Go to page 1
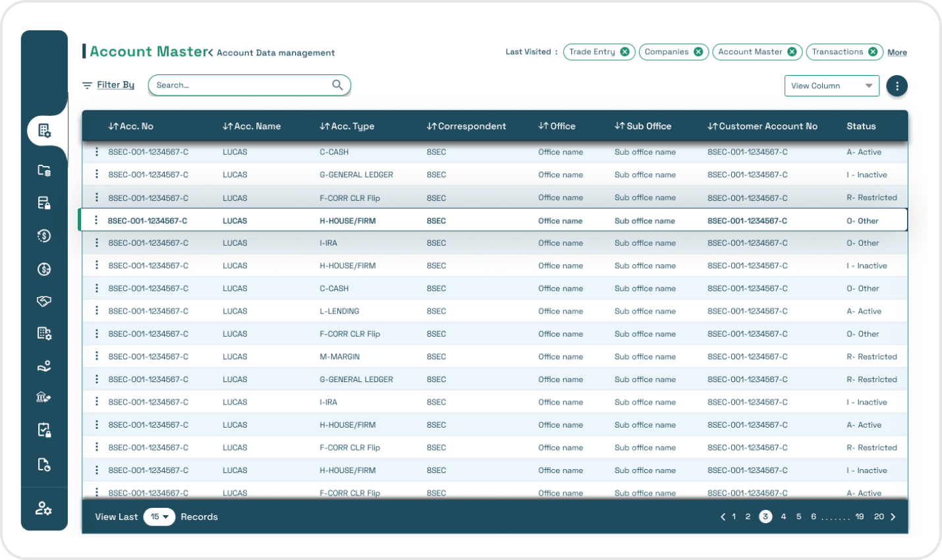Image resolution: width=942 pixels, height=560 pixels. [734, 517]
